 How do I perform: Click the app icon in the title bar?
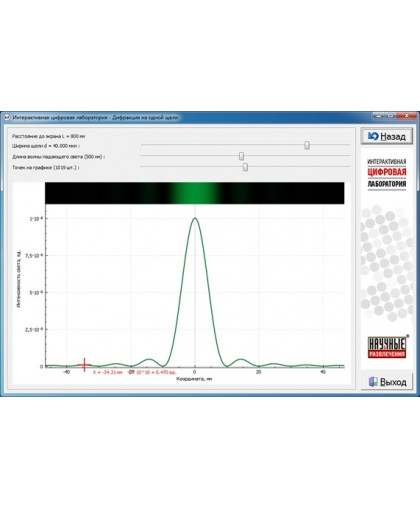pyautogui.click(x=6, y=117)
